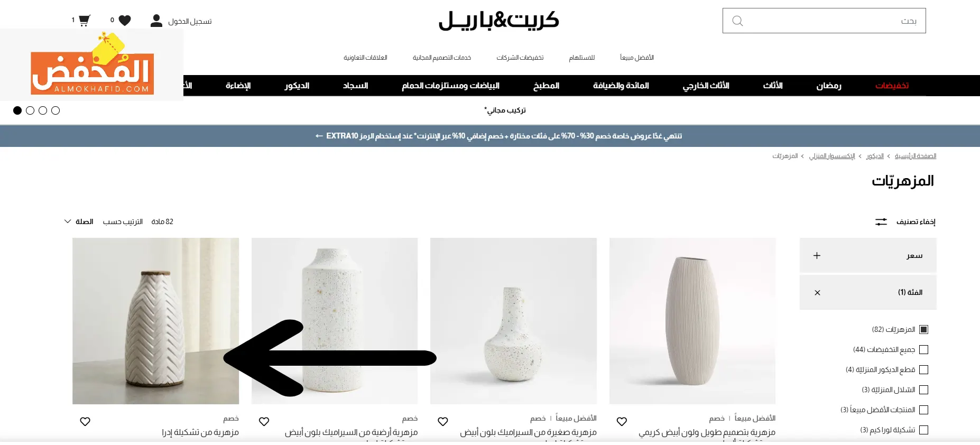This screenshot has height=445, width=980.
Task: Open the الصلة sort-by dropdown
Action: click(79, 221)
